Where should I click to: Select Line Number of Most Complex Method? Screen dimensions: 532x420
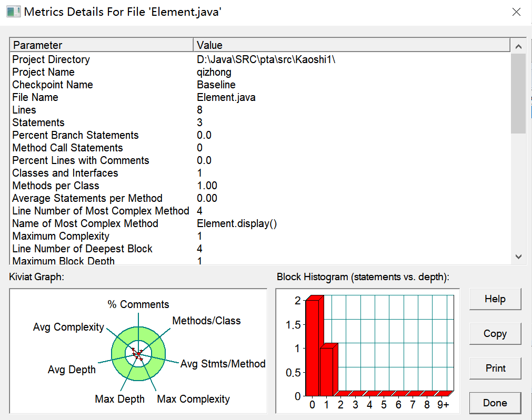click(260, 211)
